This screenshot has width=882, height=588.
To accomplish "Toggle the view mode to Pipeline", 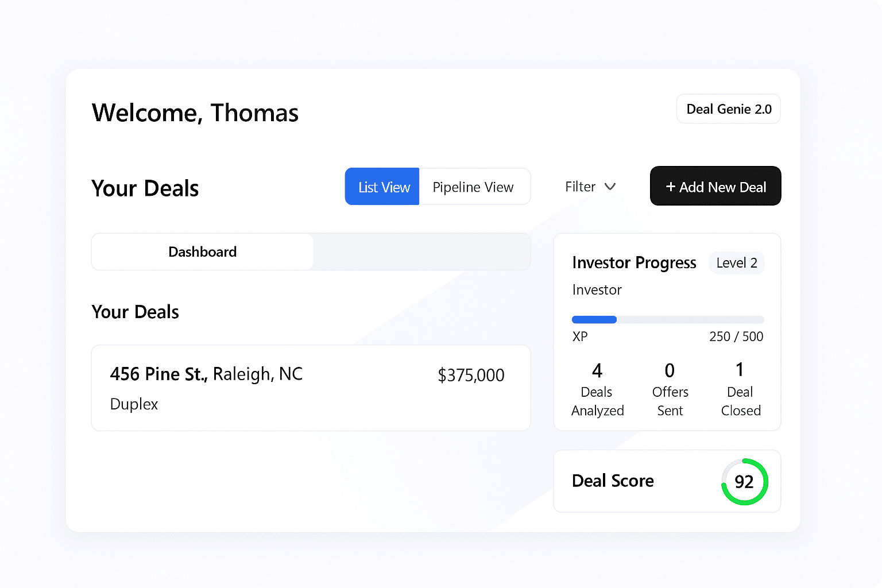I will click(473, 187).
